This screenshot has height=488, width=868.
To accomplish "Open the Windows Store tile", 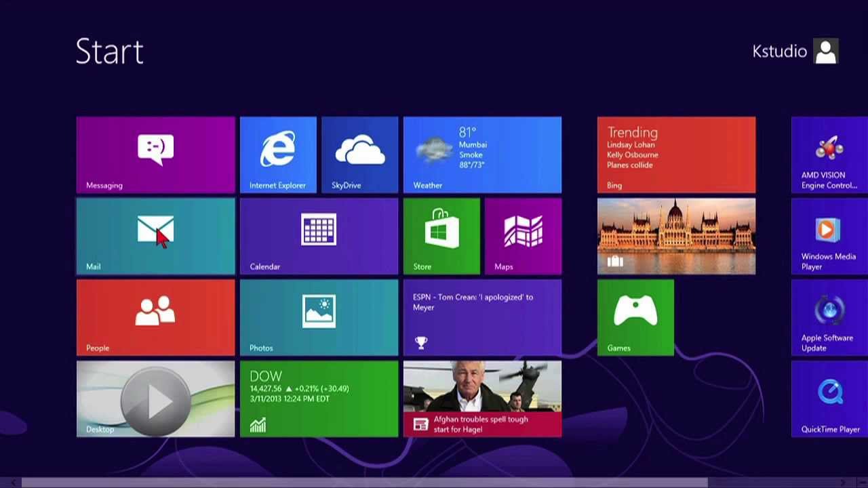I will [441, 236].
